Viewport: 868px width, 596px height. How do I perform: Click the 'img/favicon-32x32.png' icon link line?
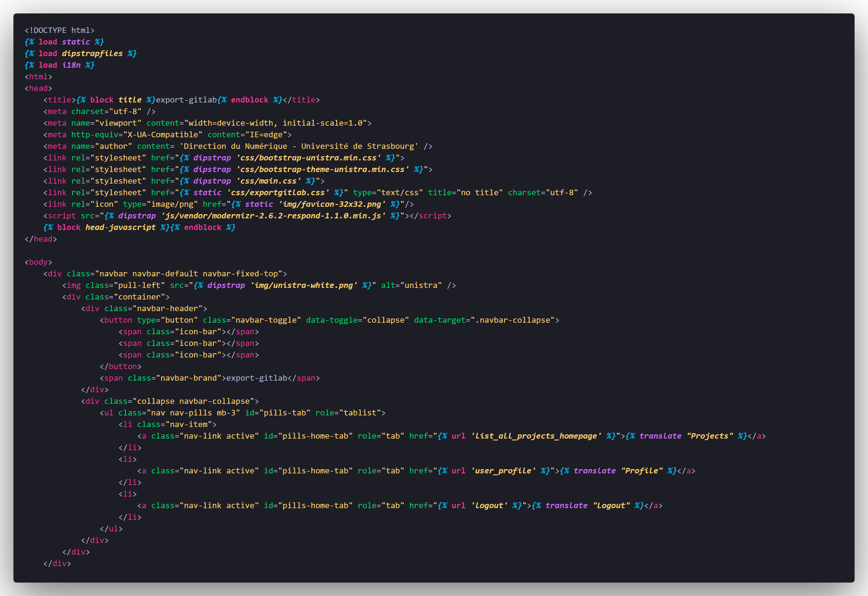228,204
